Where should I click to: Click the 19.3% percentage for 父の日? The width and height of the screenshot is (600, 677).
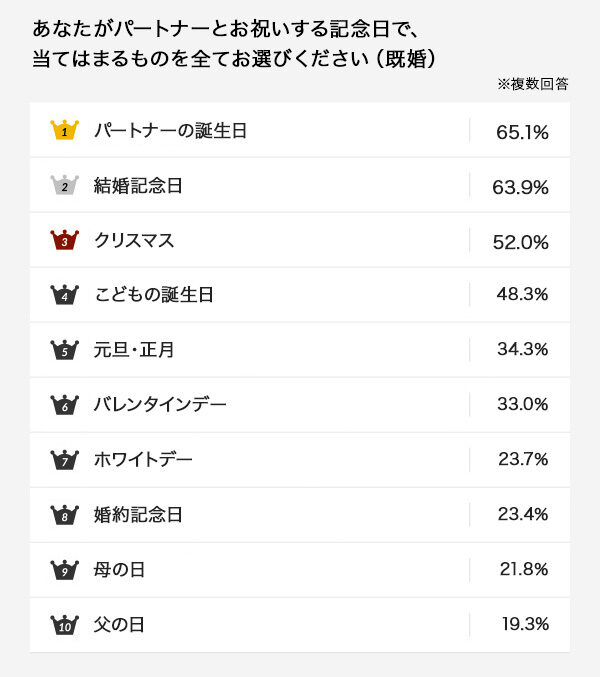click(524, 625)
